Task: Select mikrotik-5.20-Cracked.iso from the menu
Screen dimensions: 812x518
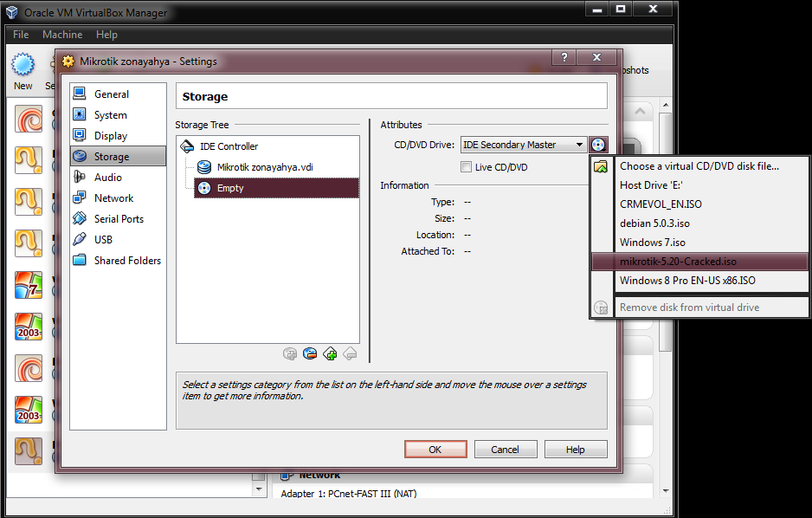Action: click(699, 262)
